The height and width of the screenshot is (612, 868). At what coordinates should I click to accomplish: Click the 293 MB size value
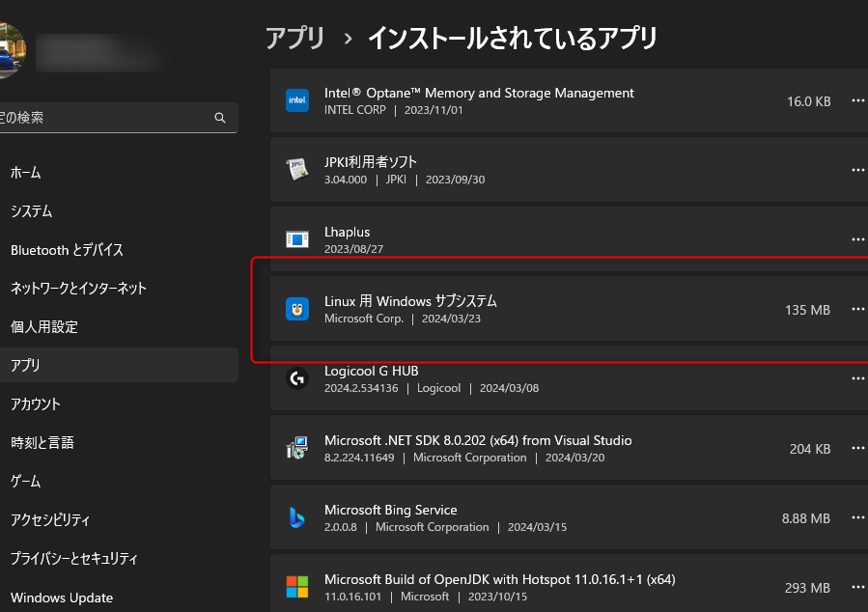coord(808,588)
